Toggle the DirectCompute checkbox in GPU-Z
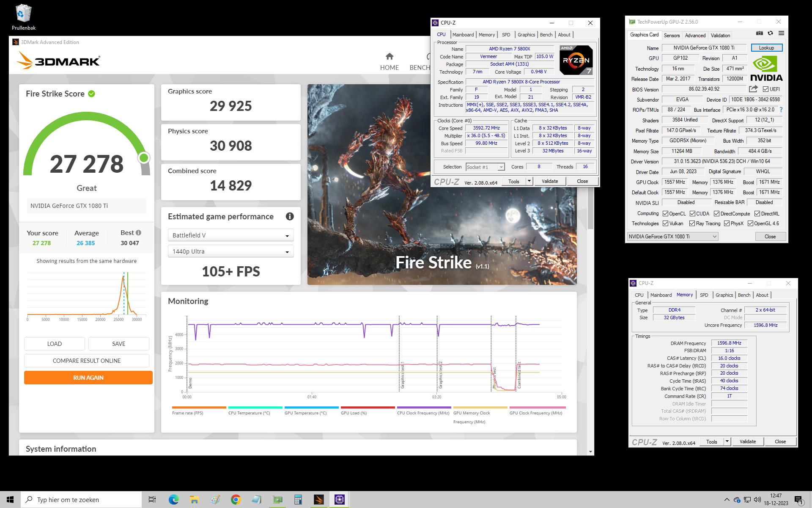Screen dimensions: 812x508 point(717,214)
